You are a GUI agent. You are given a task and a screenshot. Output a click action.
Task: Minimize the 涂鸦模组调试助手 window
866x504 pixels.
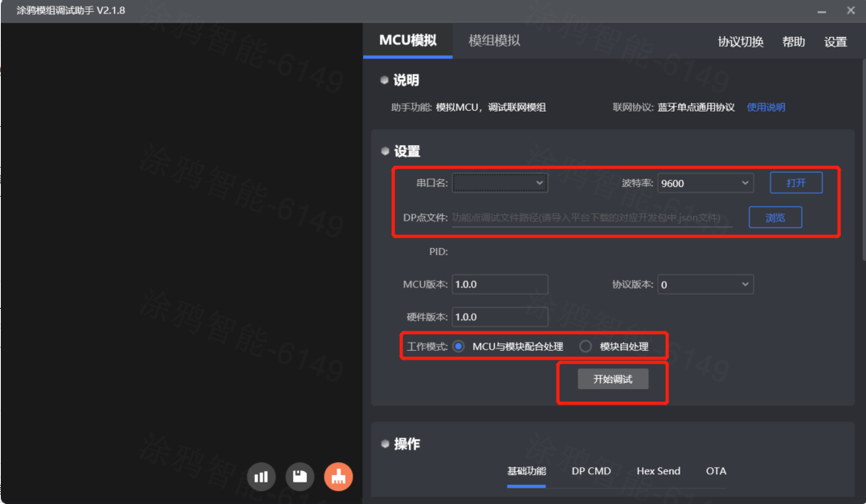[x=822, y=11]
